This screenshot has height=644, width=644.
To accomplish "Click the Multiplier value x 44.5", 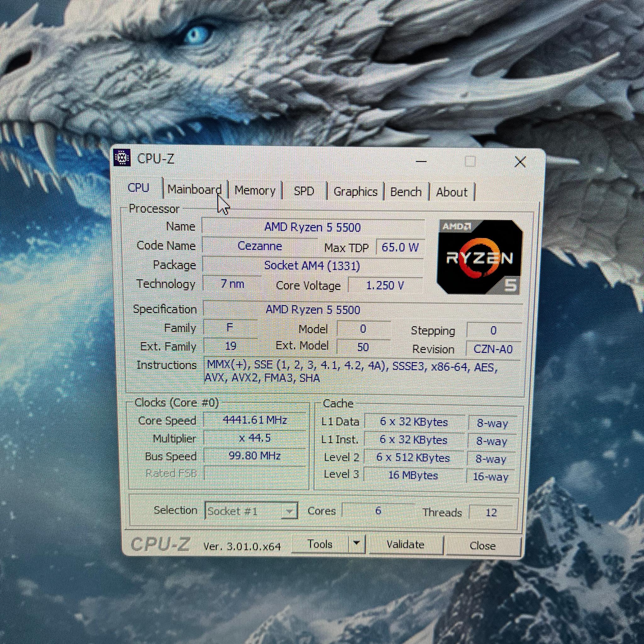I will pyautogui.click(x=255, y=438).
